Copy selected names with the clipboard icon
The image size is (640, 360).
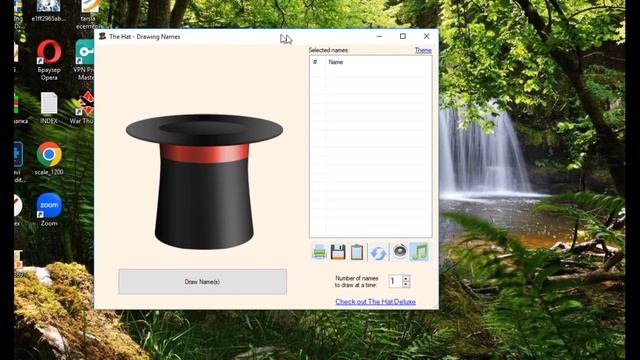(x=357, y=252)
